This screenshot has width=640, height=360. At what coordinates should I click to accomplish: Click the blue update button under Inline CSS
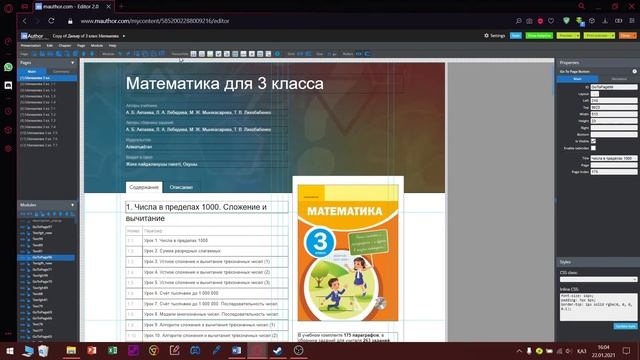[x=625, y=326]
